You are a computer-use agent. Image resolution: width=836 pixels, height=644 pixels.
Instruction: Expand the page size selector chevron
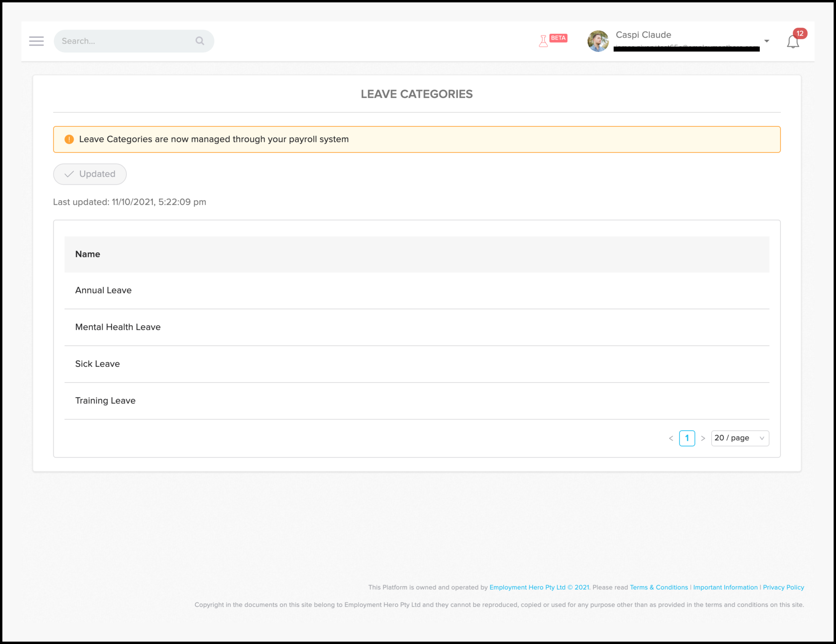pyautogui.click(x=762, y=438)
